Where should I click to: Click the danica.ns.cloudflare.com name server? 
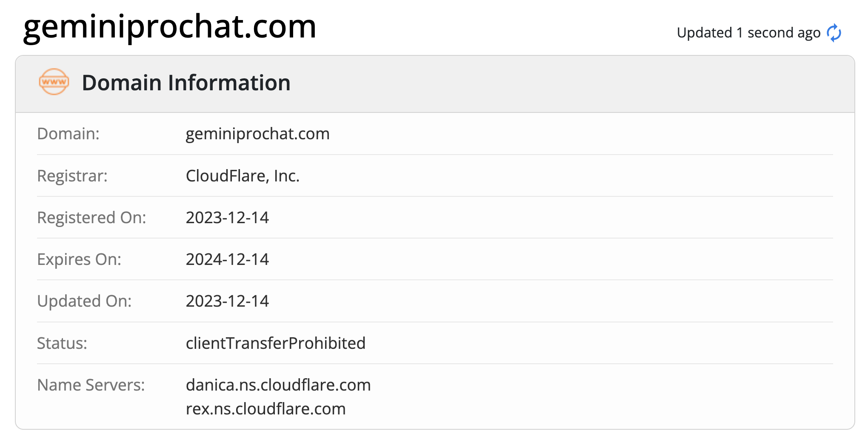coord(278,385)
